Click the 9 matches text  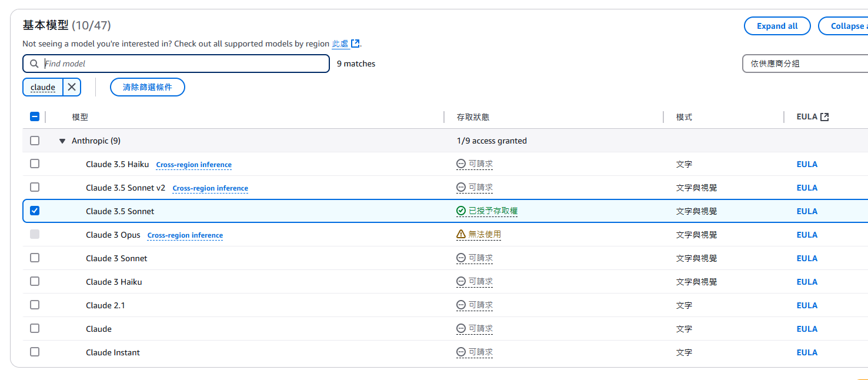(356, 64)
